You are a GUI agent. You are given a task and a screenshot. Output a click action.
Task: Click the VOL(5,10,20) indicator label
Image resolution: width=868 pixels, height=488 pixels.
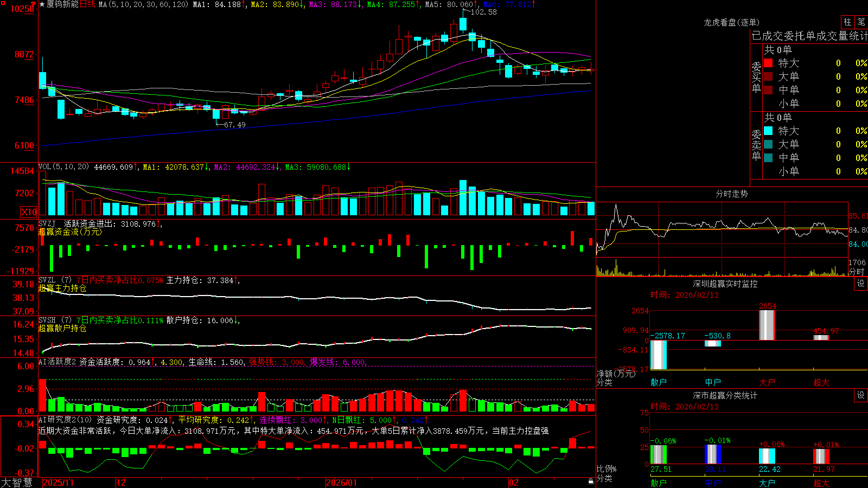tap(63, 167)
